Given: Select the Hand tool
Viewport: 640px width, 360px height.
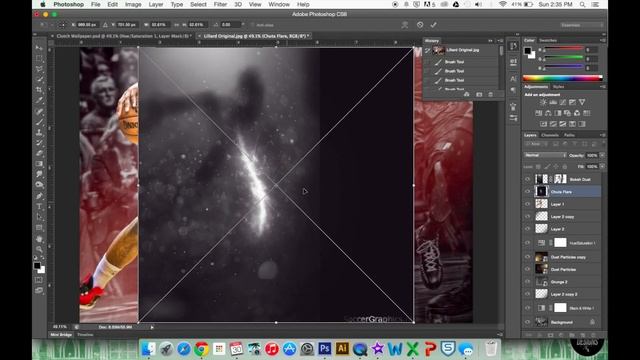Looking at the screenshot, I should 39,239.
